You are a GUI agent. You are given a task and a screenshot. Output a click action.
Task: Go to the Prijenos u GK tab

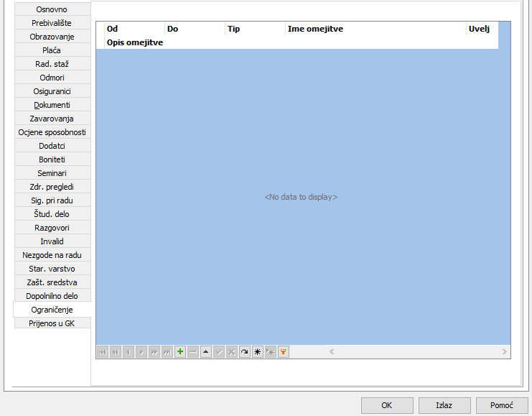tap(52, 323)
